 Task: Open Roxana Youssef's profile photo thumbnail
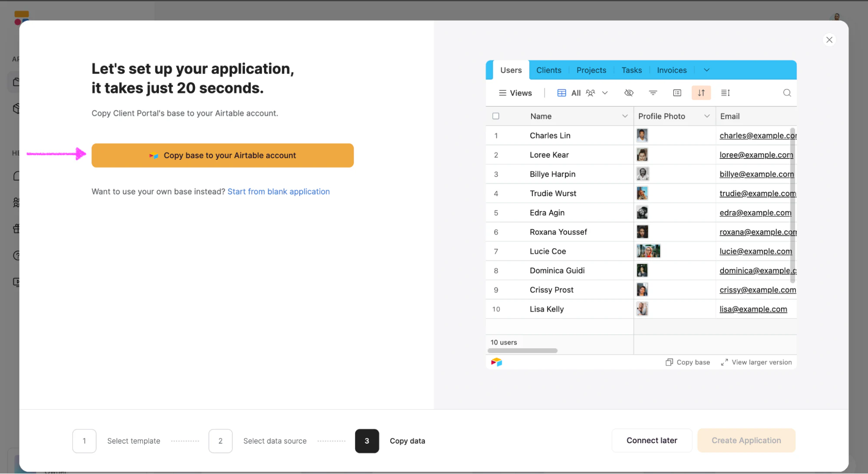point(642,232)
